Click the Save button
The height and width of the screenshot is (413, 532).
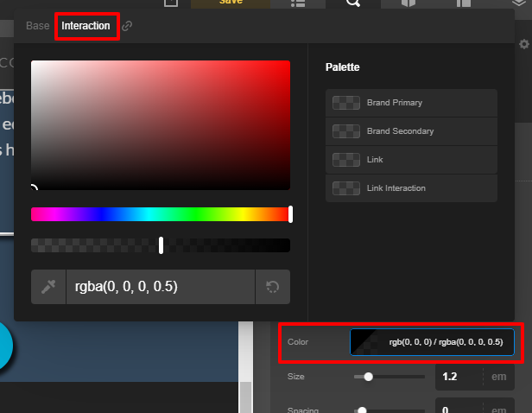coord(231,3)
